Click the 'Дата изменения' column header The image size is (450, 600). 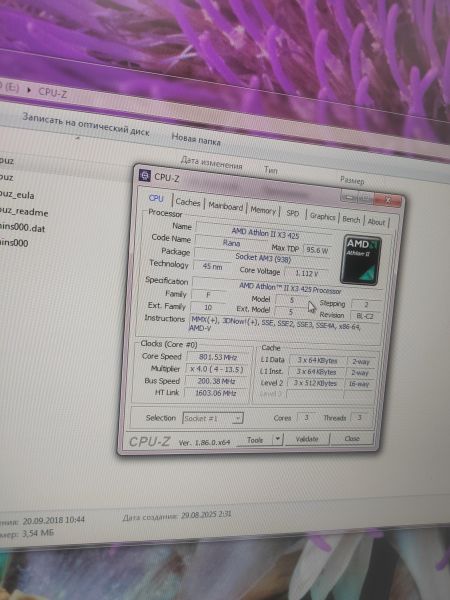pos(211,163)
